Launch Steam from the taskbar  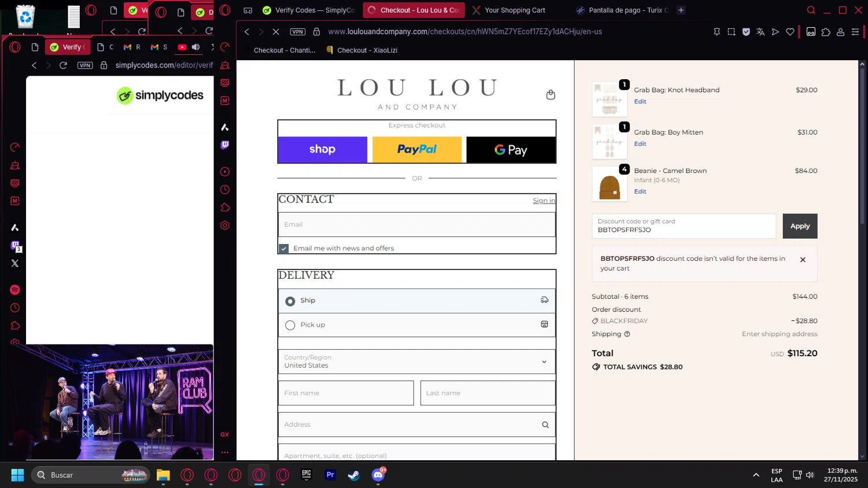click(x=354, y=475)
